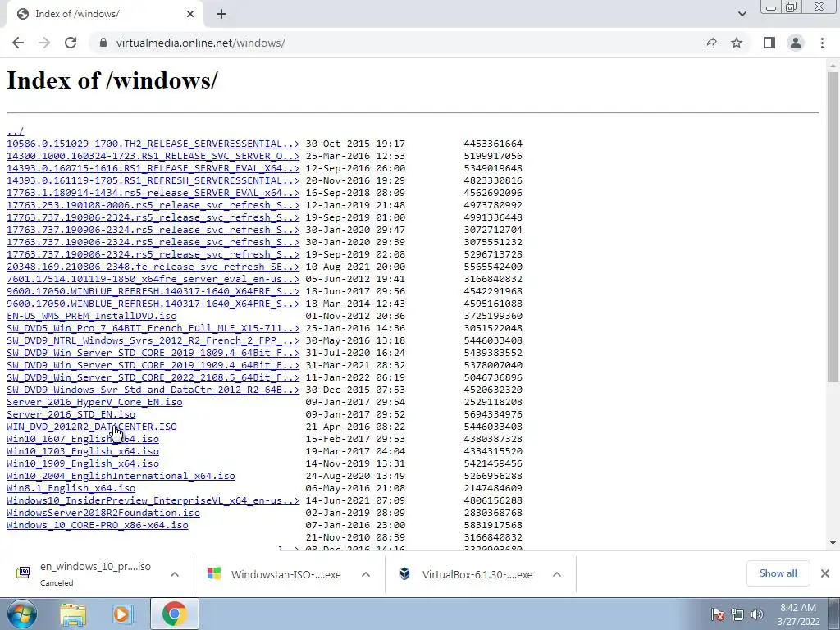Open the VirtualBox-6.1.30 exe download
The width and height of the screenshot is (840, 630).
(466, 574)
